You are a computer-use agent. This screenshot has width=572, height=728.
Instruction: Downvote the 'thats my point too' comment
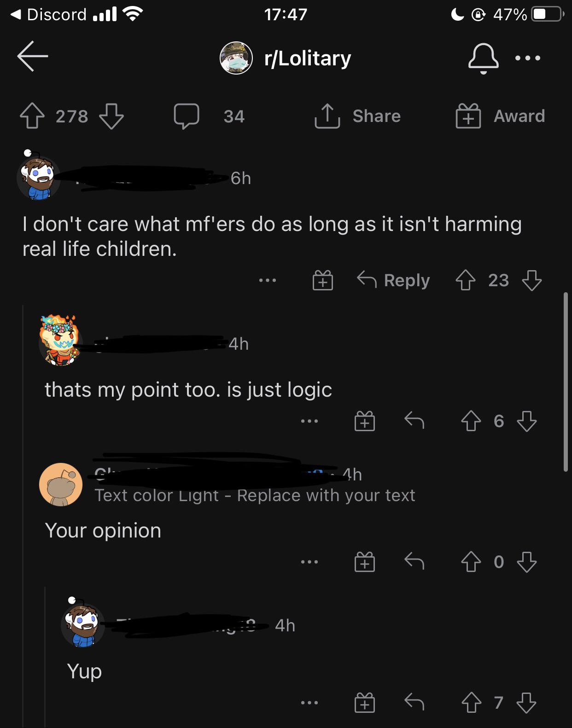[526, 421]
